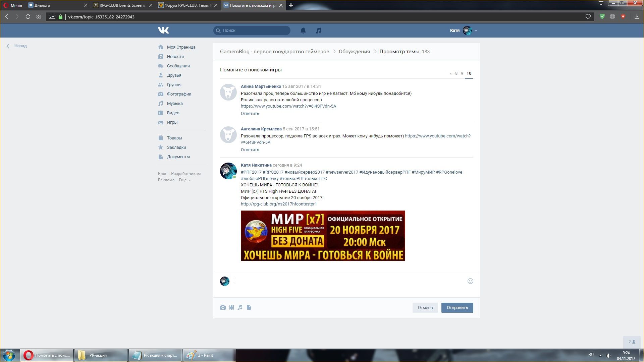644x362 pixels.
Task: Open Сообщения in sidebar
Action: point(178,66)
